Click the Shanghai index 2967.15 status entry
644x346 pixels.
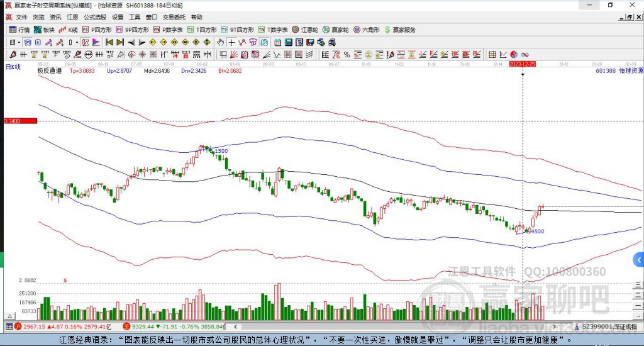click(x=63, y=326)
